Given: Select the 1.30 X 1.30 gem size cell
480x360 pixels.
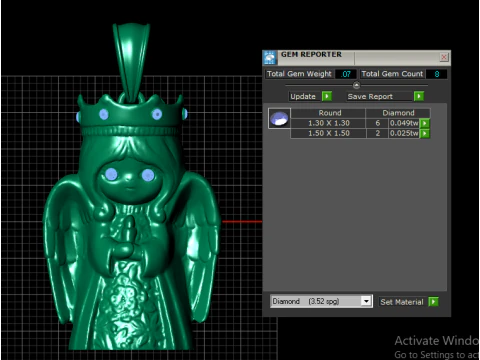Looking at the screenshot, I should 328,123.
